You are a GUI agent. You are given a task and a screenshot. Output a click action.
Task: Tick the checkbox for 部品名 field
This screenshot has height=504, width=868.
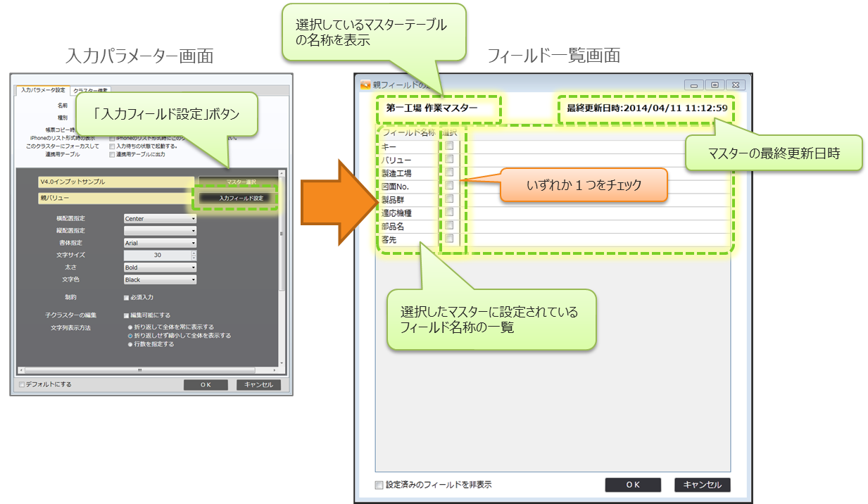[449, 226]
